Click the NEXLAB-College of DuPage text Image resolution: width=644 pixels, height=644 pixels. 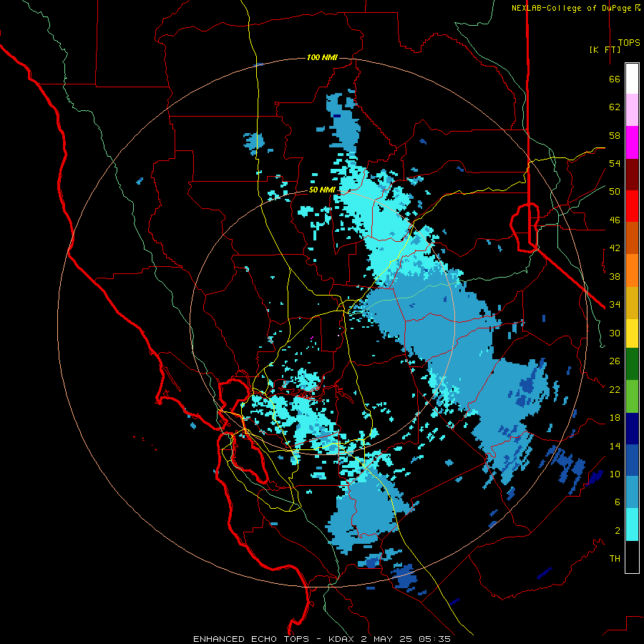click(572, 8)
